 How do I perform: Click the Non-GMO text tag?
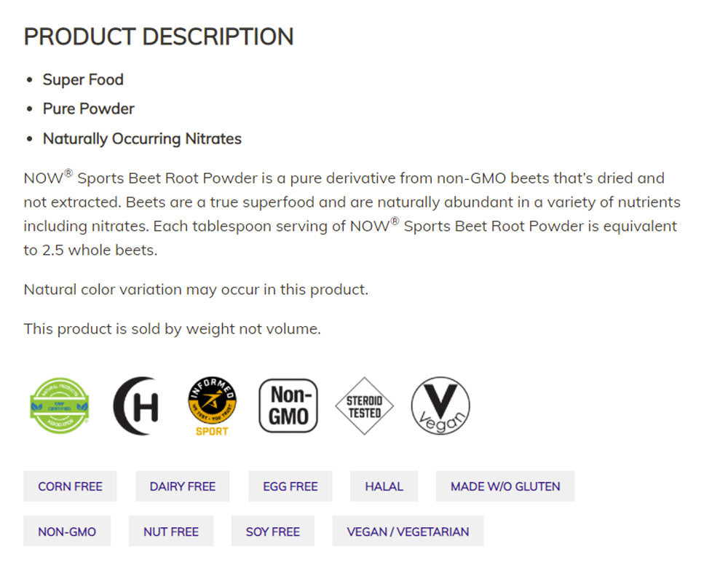pos(67,532)
